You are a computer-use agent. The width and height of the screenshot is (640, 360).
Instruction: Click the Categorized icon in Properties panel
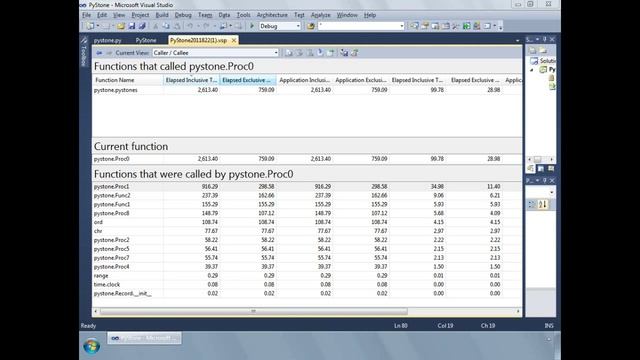pos(531,204)
